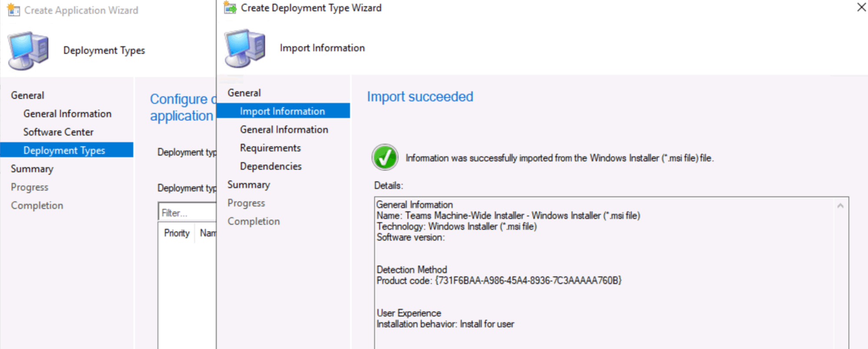Click 'Technology: Windows Installer' line
Viewport: 868px width, 349px height.
(457, 227)
